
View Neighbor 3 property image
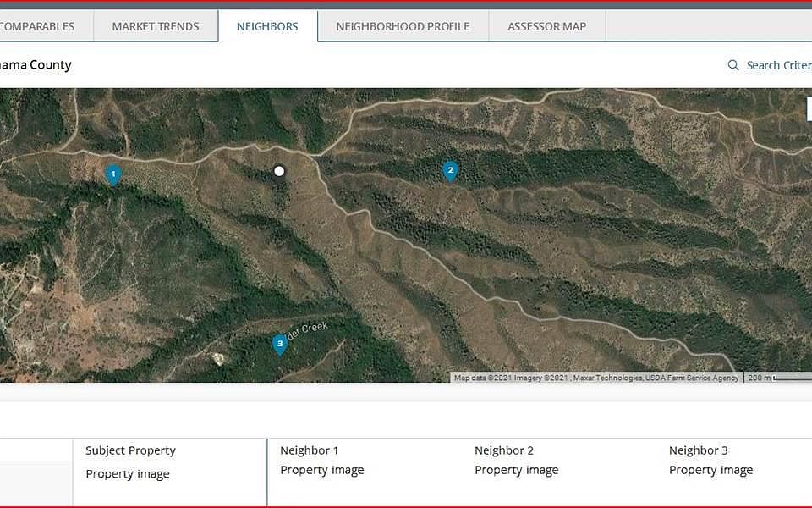click(710, 469)
